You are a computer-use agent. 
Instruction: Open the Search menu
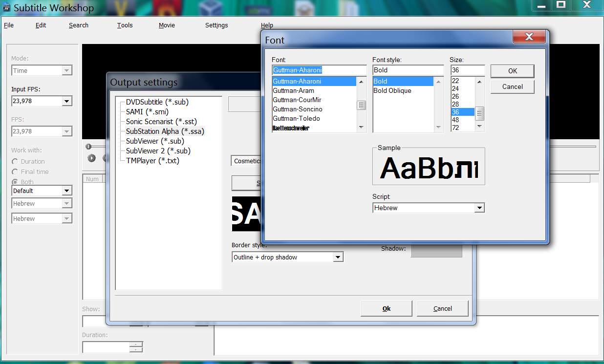point(79,25)
